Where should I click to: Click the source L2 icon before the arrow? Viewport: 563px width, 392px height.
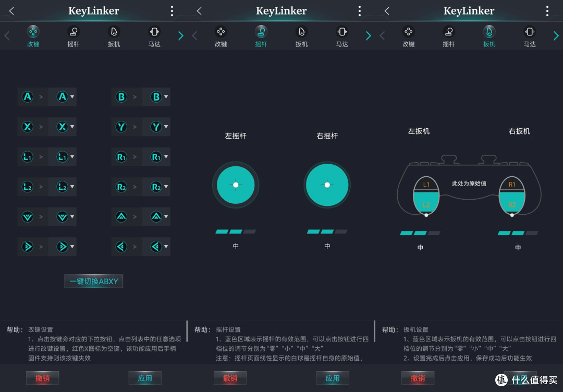point(27,187)
